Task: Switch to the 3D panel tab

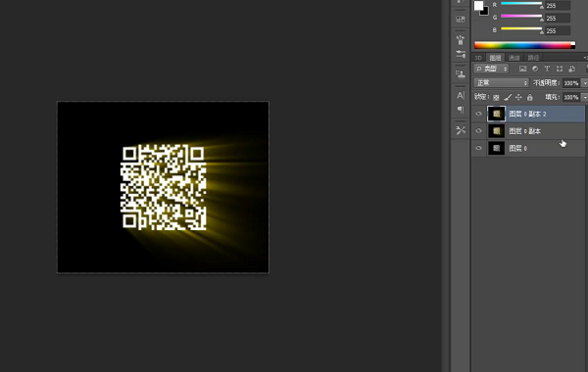Action: (478, 58)
